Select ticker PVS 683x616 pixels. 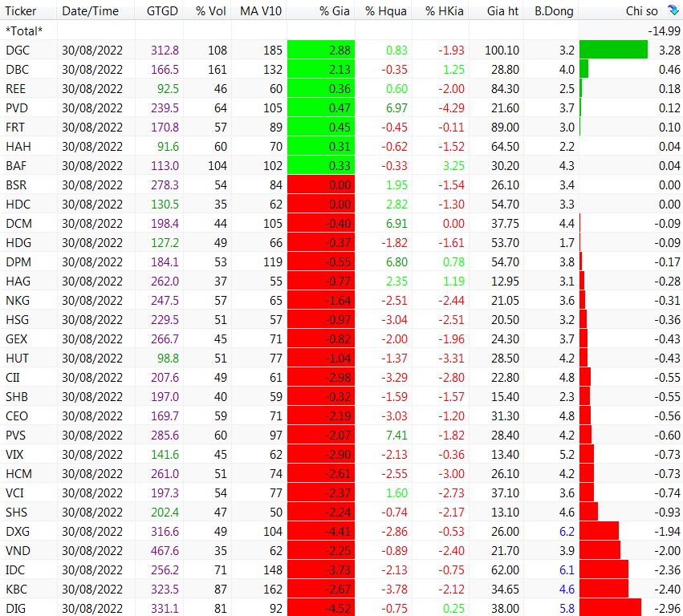15,435
